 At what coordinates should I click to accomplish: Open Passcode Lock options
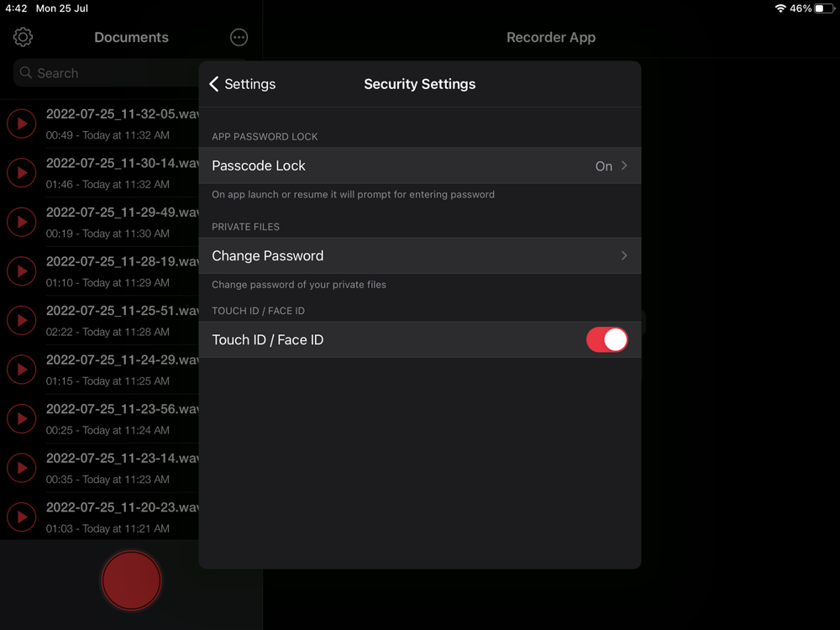click(x=419, y=165)
